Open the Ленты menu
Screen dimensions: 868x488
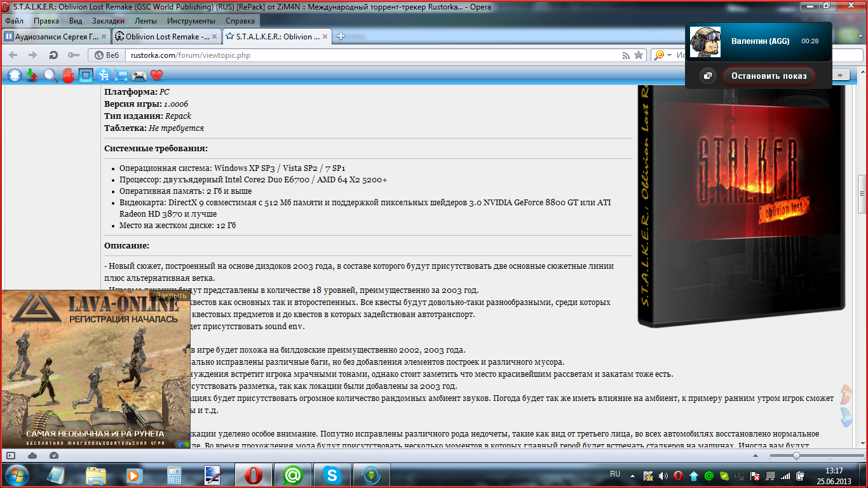pyautogui.click(x=146, y=21)
